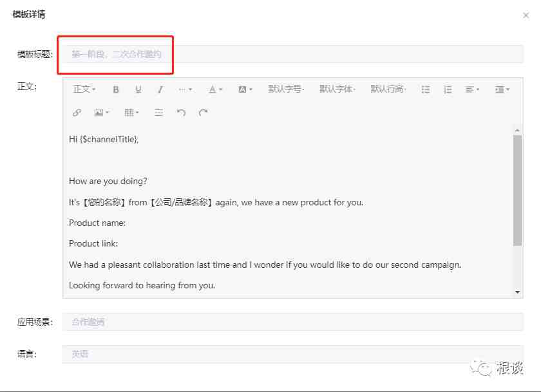Screen dimensions: 541x392
Task: Open the insert table dropdown
Action: coord(131,113)
